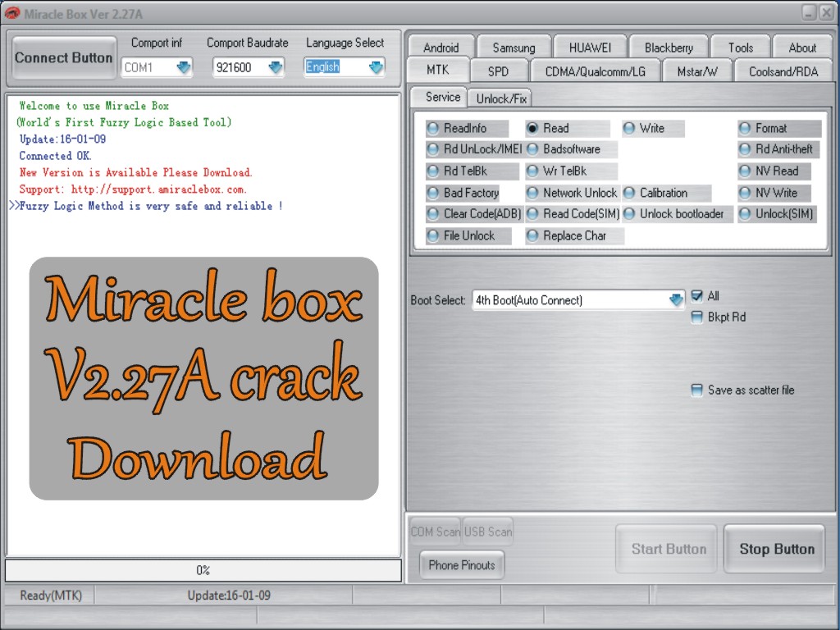Select Rd Anti-theft
This screenshot has width=840, height=630.
click(x=744, y=149)
